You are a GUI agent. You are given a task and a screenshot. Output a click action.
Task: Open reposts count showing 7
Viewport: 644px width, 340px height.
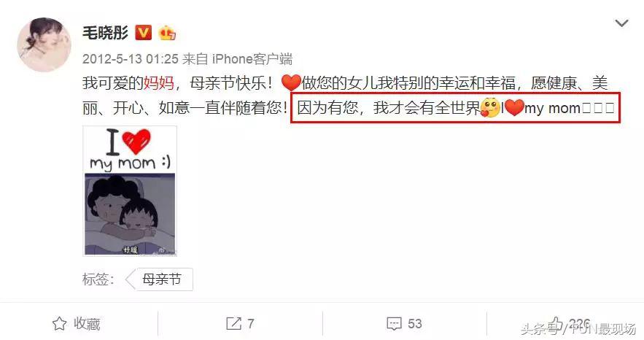coord(251,323)
